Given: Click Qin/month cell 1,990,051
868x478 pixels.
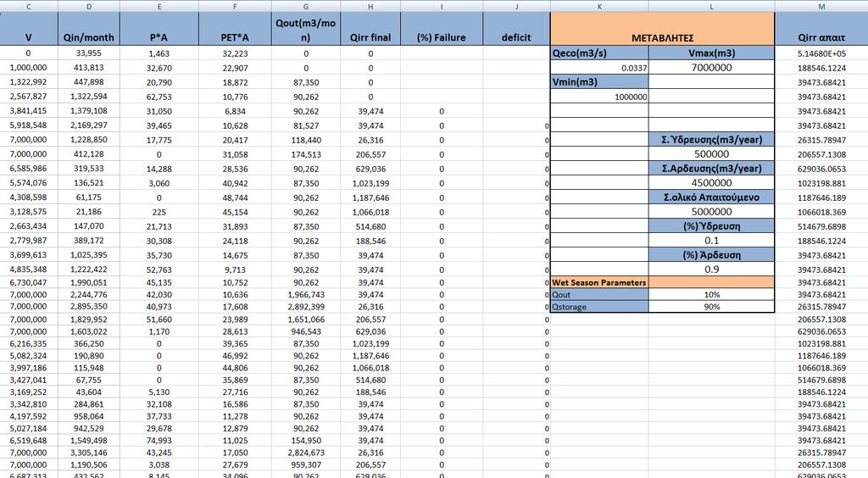Looking at the screenshot, I should (x=88, y=282).
